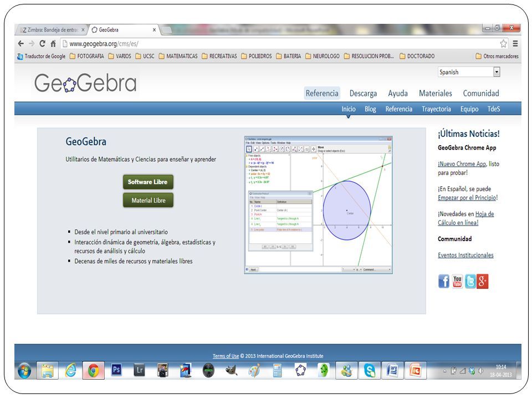Screen dimensions: 532x399
Task: Switch to the Zimbra browser tab
Action: (x=51, y=30)
